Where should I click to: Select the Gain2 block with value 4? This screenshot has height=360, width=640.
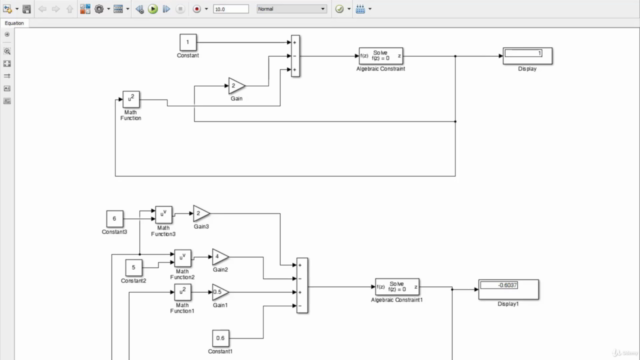pyautogui.click(x=220, y=257)
